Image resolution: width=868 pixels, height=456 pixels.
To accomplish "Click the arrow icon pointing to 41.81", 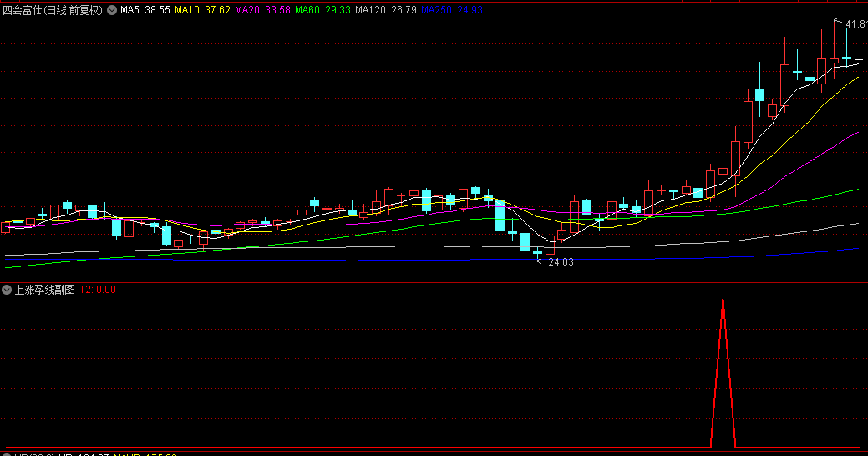I will click(x=840, y=23).
